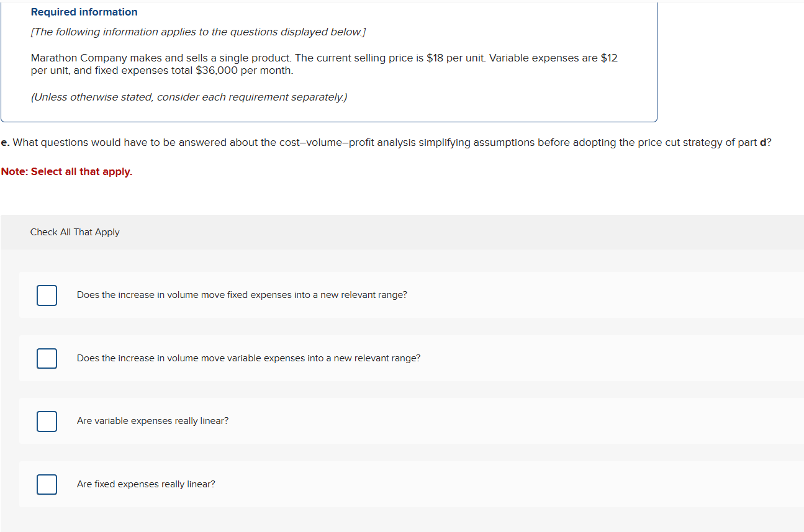
Task: Click the 'Are variable expenses really linear?' label
Action: (152, 421)
